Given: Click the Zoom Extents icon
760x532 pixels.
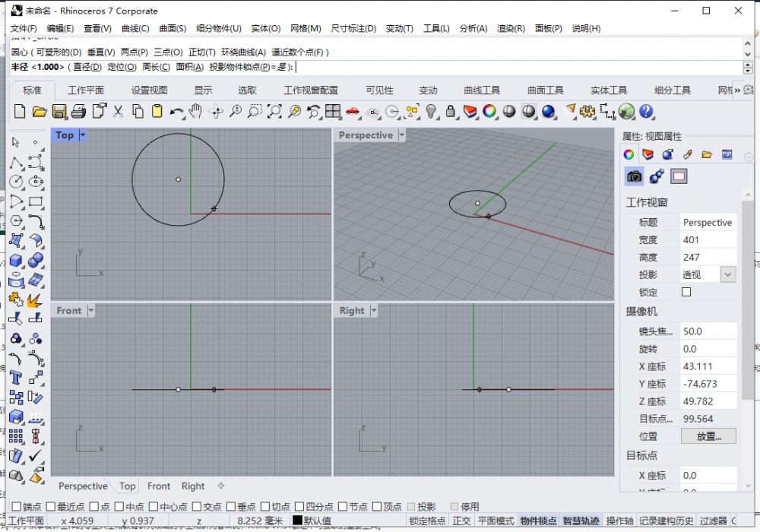Looking at the screenshot, I should (x=274, y=112).
